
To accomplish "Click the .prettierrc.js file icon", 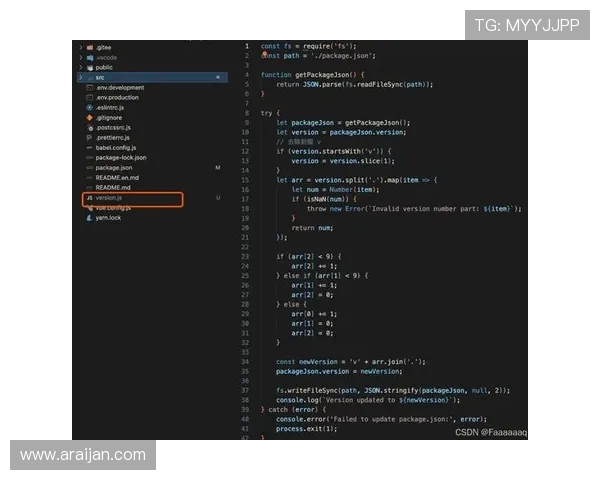I will (89, 137).
